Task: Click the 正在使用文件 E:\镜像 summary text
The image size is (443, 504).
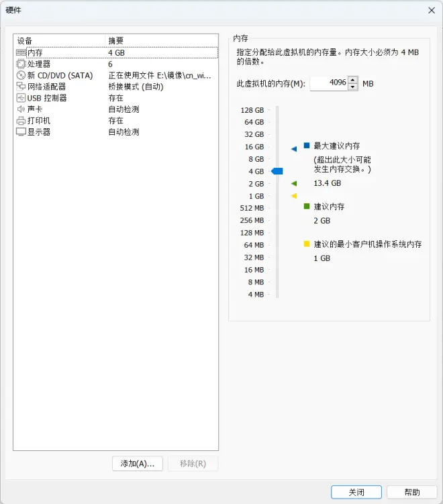Action: [160, 75]
